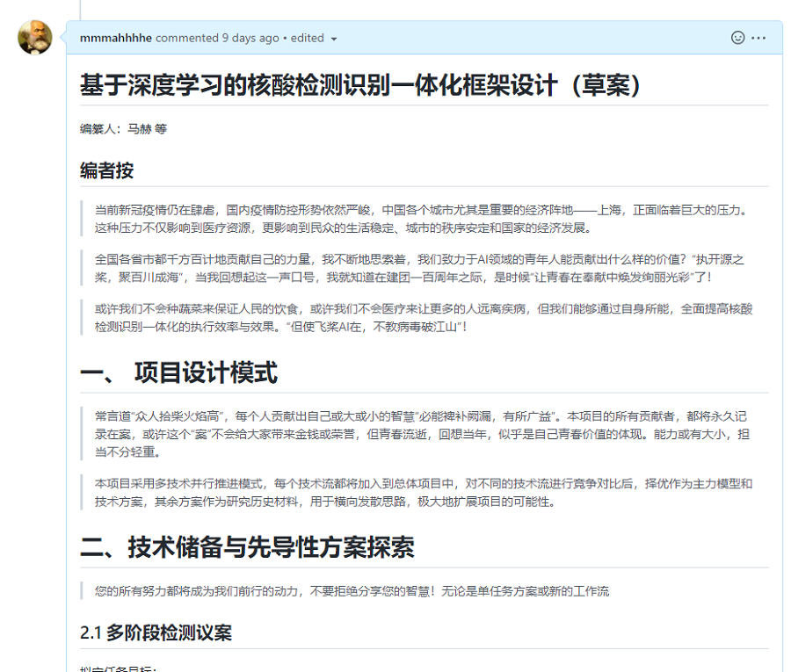Click the quote paragraph starting '常言道'
The width and height of the screenshot is (791, 672).
click(422, 434)
